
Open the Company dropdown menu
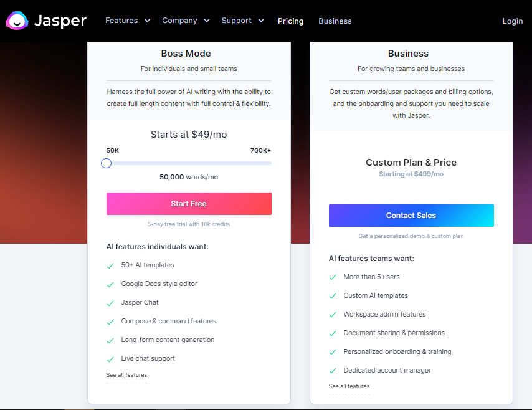(185, 21)
